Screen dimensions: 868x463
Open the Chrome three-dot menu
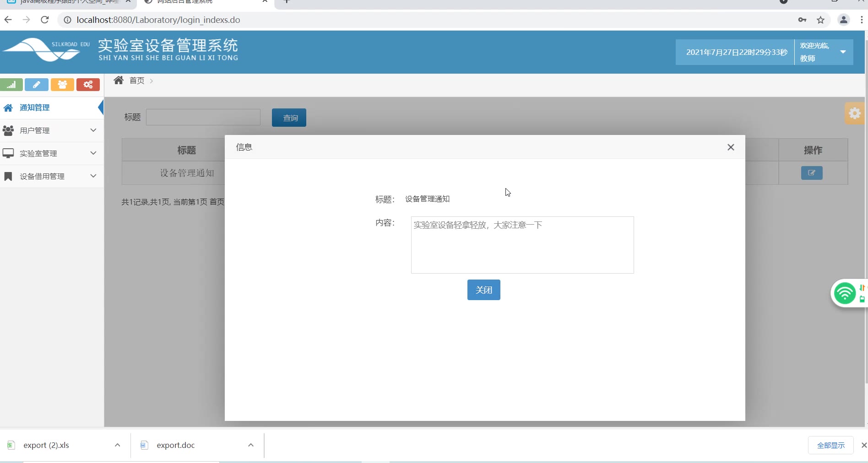[862, 20]
